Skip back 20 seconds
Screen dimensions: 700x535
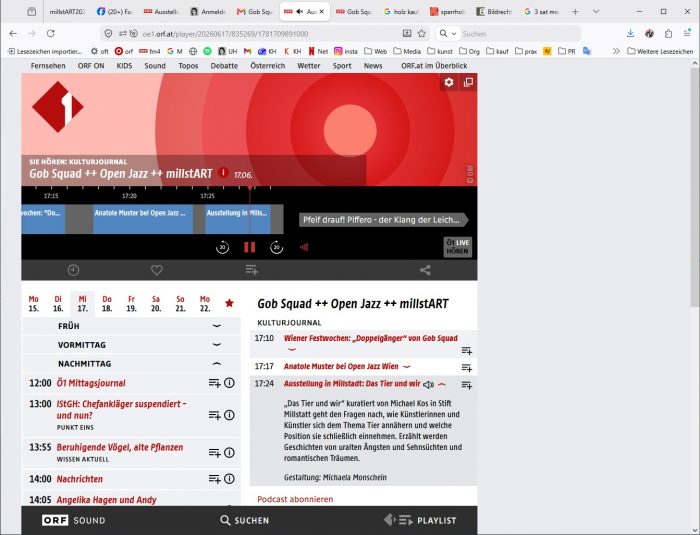[x=222, y=247]
